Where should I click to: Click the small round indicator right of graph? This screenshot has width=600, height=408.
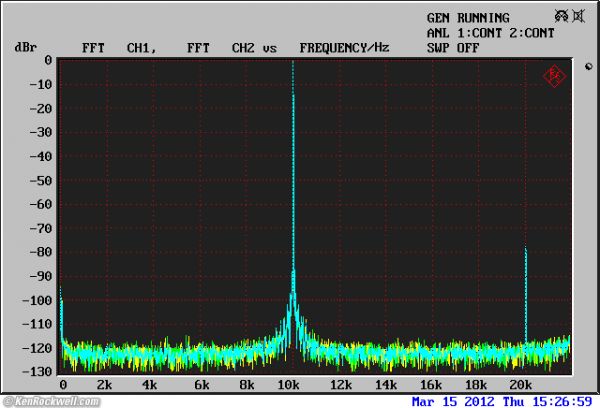(589, 67)
